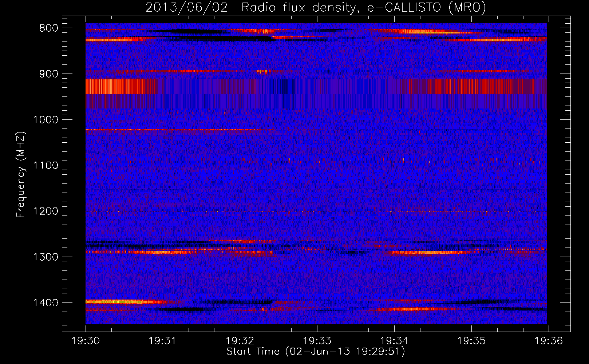Click the 19:30 time tick label

86,341
